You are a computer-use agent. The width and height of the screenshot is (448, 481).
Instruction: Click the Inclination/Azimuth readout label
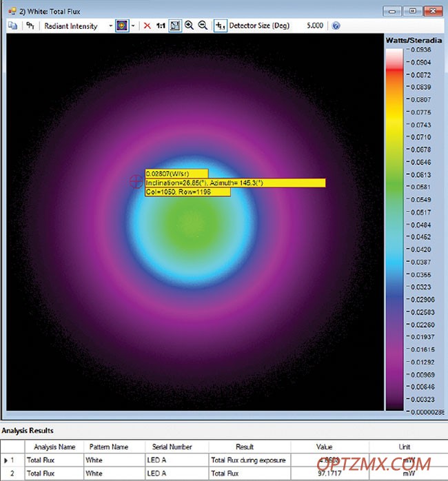click(235, 183)
